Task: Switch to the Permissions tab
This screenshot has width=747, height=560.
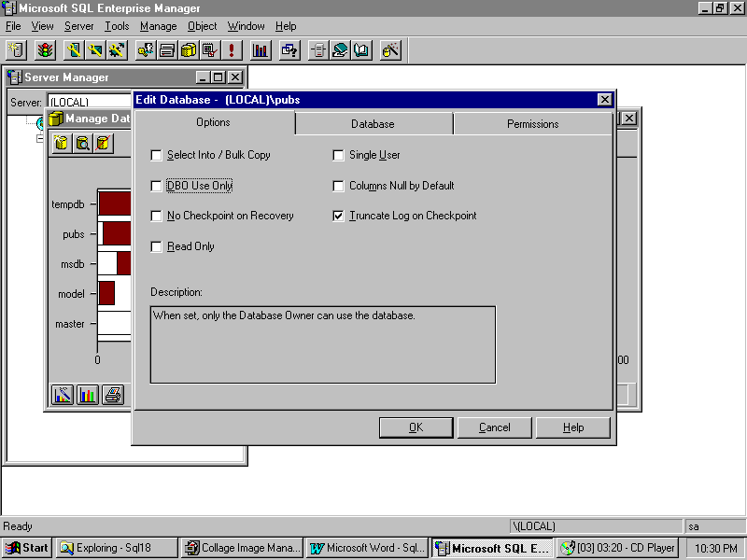Action: (532, 124)
